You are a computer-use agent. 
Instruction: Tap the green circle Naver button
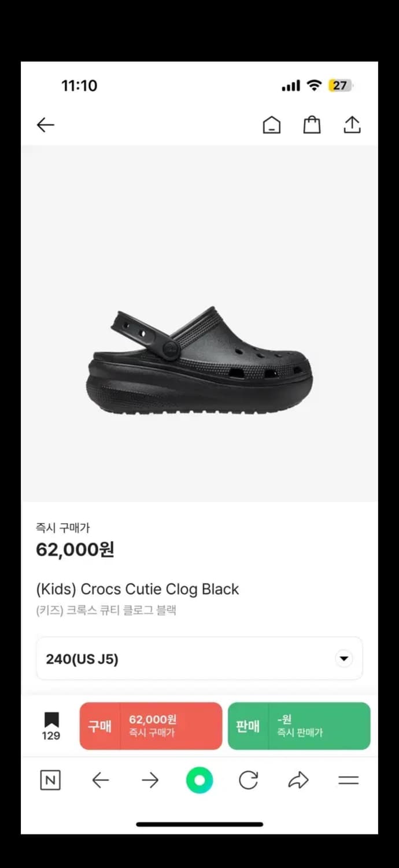[x=199, y=781]
